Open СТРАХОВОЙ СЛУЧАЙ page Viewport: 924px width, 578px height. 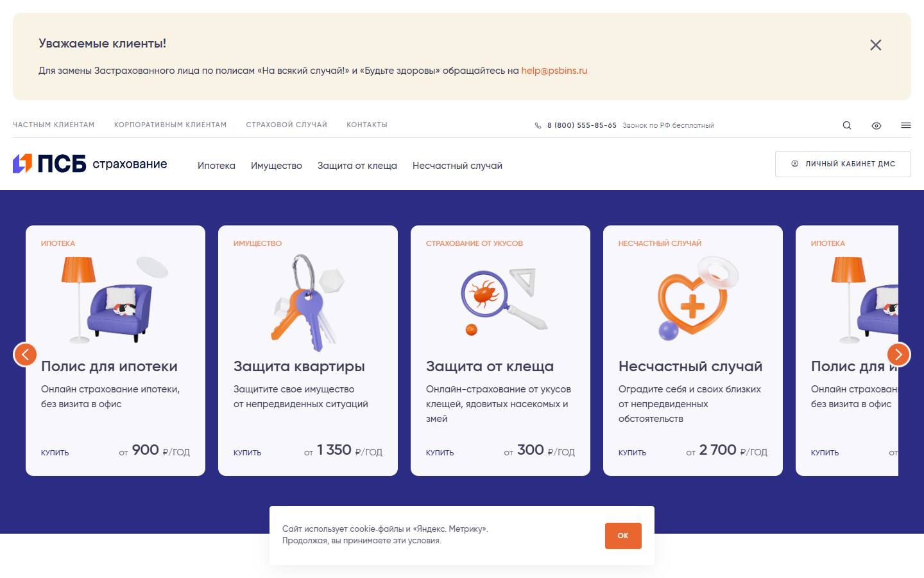(287, 125)
